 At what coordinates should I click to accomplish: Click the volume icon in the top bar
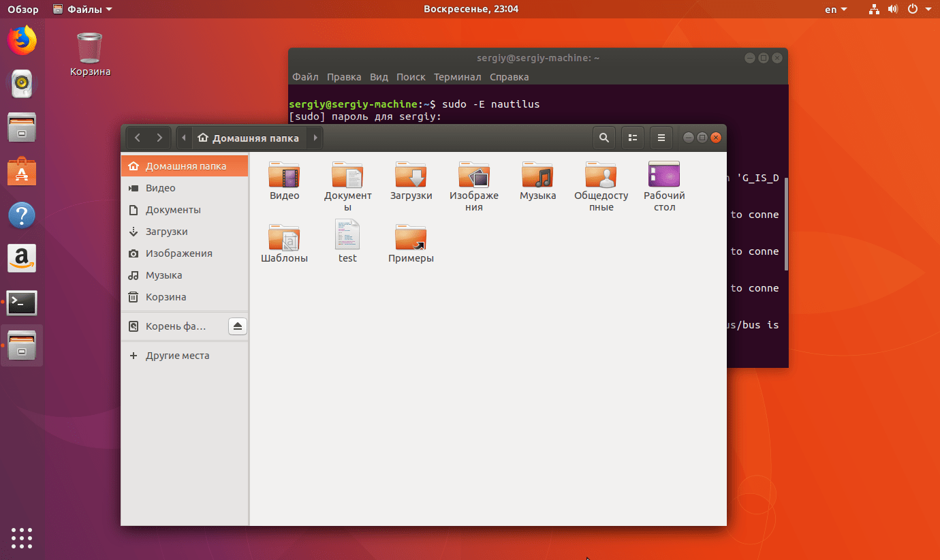pos(892,9)
